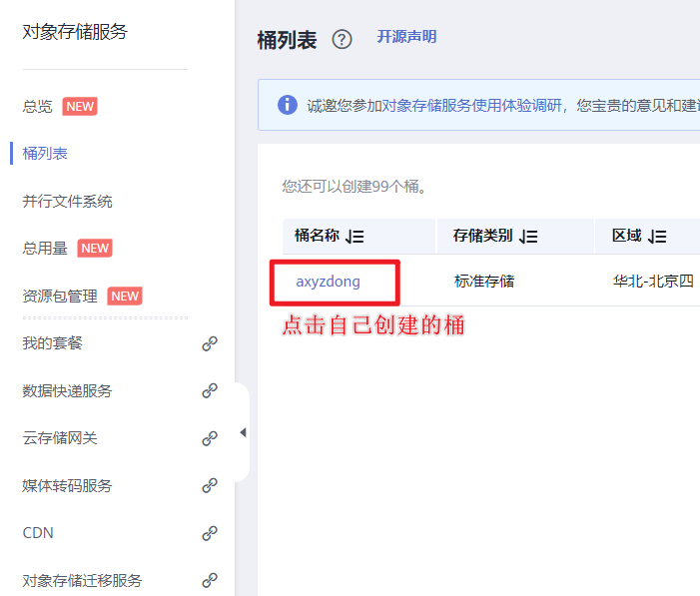700x596 pixels.
Task: Open the axyzdong bucket link
Action: 329,282
